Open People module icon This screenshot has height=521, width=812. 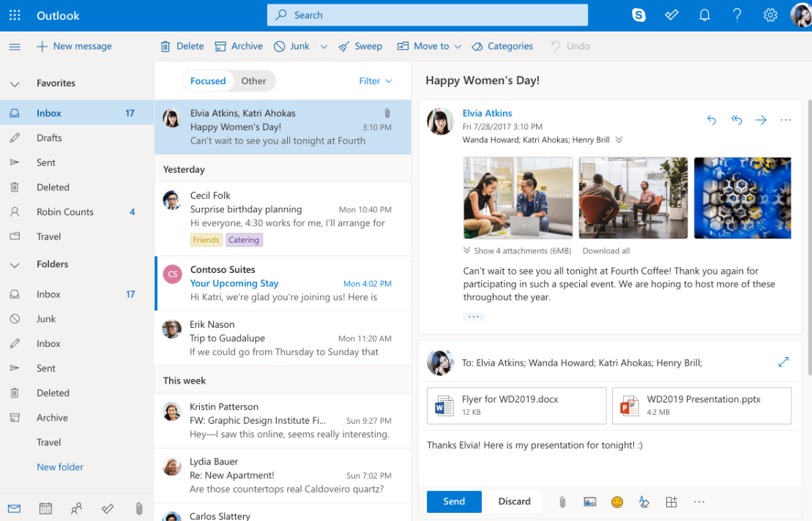(77, 509)
